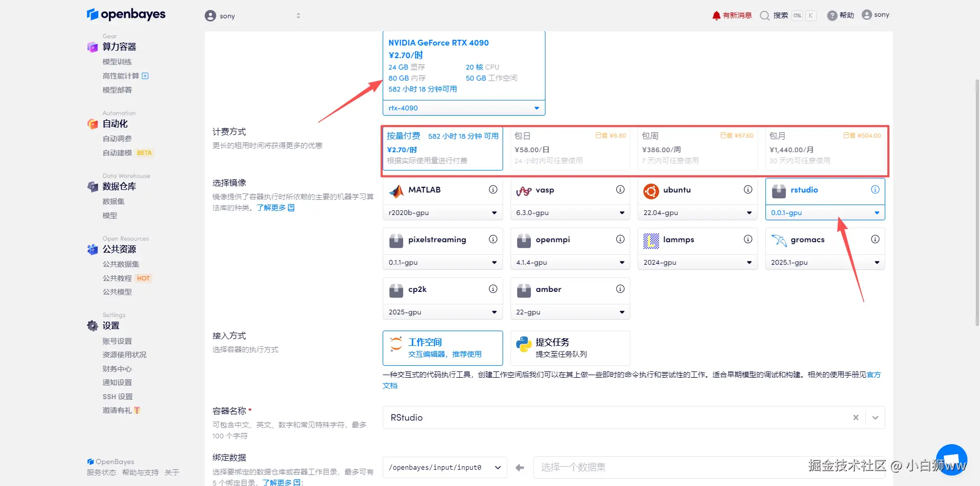Click the 服务状态 footer link
This screenshot has width=980, height=486.
coord(102,472)
